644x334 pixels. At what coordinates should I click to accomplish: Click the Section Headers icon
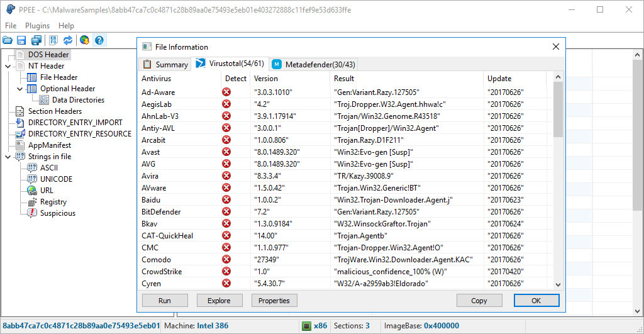19,111
